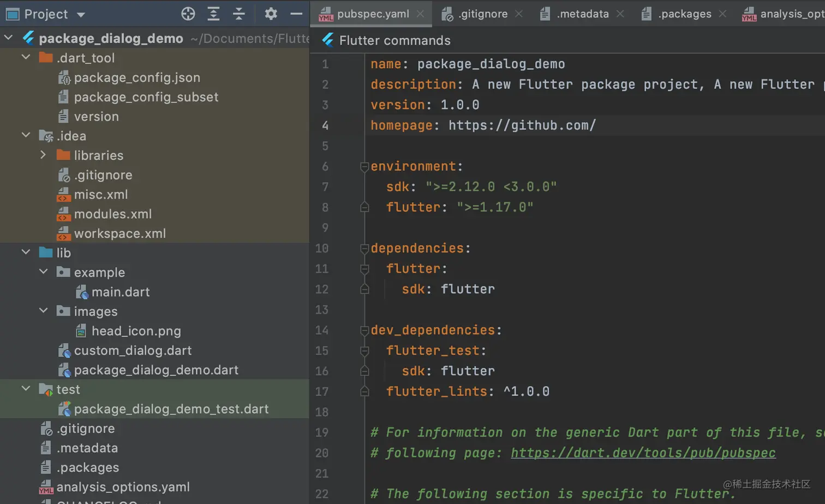Screen dimensions: 825x504
Task: Click the Collapse All icon in Project toolbar
Action: [239, 14]
